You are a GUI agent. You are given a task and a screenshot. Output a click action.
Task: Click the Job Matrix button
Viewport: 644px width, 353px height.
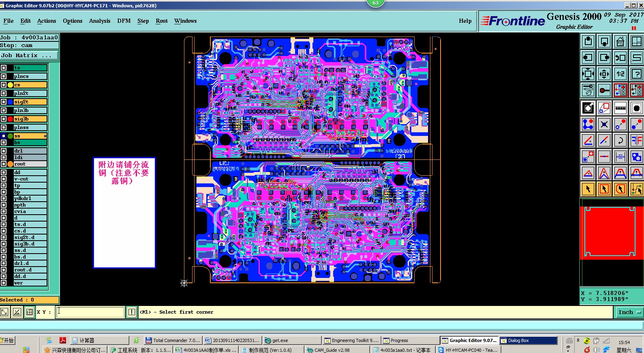coord(29,55)
